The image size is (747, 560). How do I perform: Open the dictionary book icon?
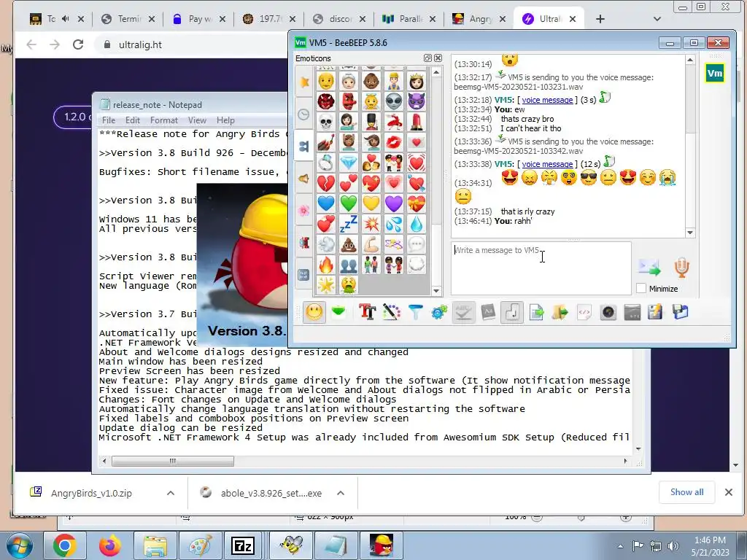click(x=488, y=312)
